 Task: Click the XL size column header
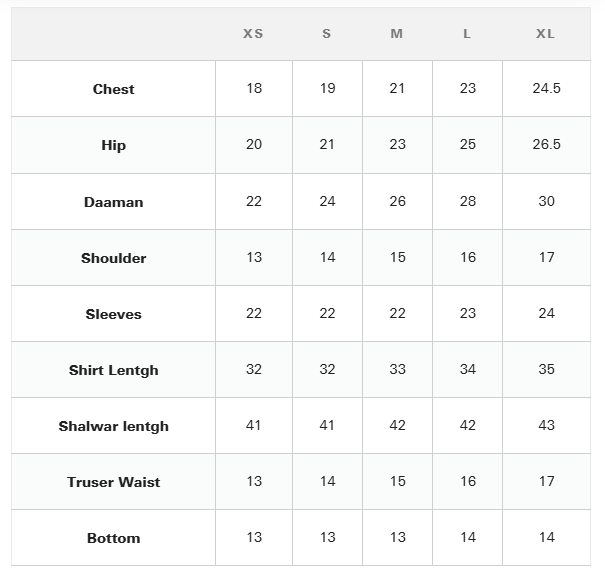(545, 34)
